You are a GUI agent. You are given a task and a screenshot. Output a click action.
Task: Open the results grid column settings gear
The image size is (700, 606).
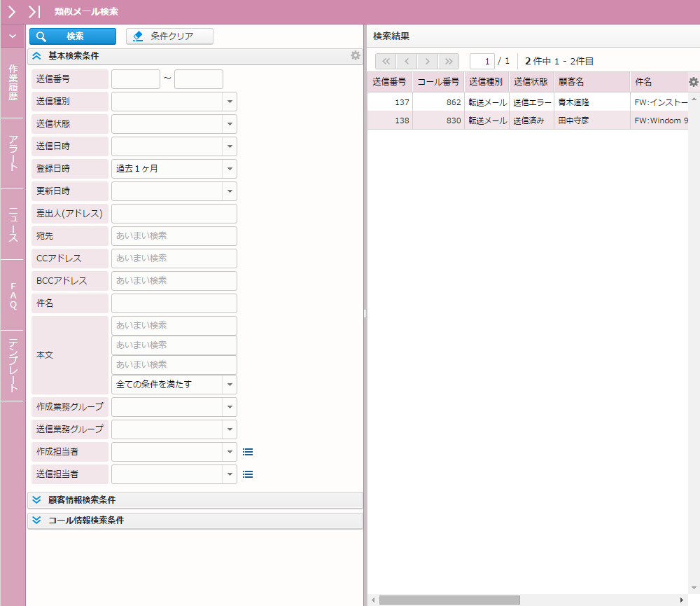click(x=693, y=82)
